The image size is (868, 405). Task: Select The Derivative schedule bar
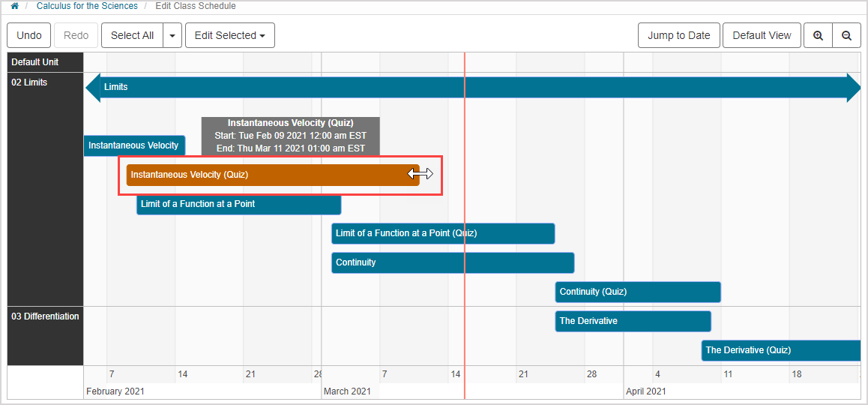632,321
